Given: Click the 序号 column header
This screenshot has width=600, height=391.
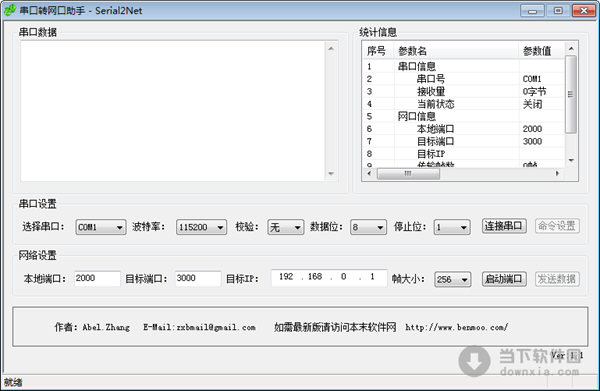Looking at the screenshot, I should pyautogui.click(x=377, y=51).
